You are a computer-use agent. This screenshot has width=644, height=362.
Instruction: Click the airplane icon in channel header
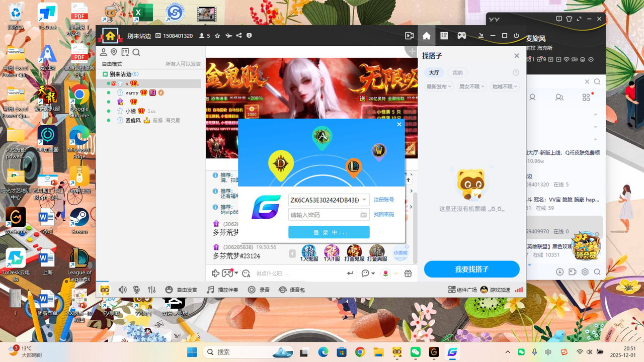228,36
